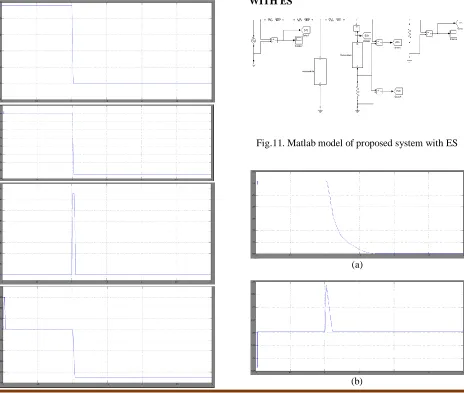Select left plot with initial spike and step drop
The image size is (464, 393).
pyautogui.click(x=107, y=337)
